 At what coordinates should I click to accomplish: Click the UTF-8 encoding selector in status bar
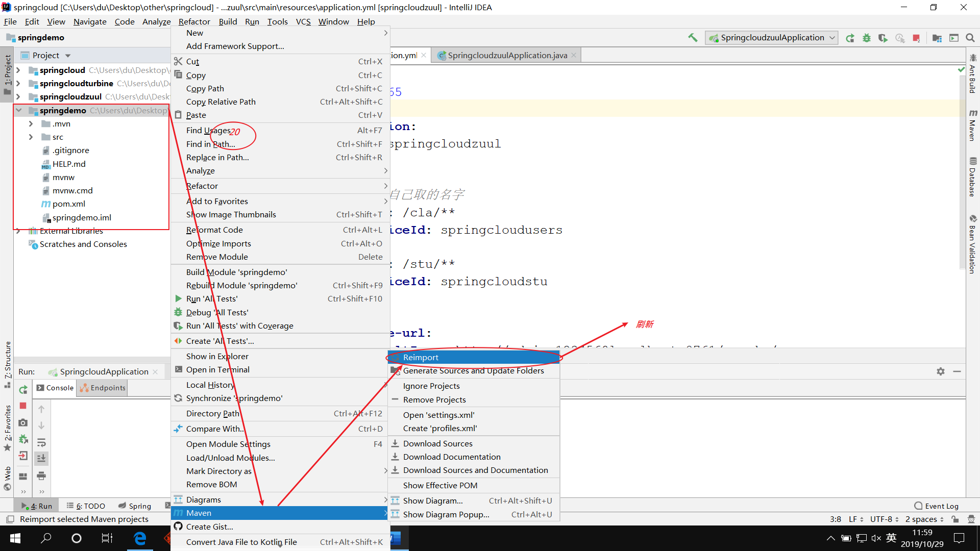884,519
